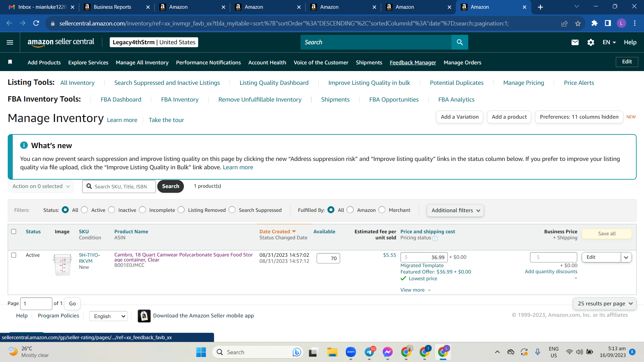Open Zoom from the taskbar

coord(351,352)
